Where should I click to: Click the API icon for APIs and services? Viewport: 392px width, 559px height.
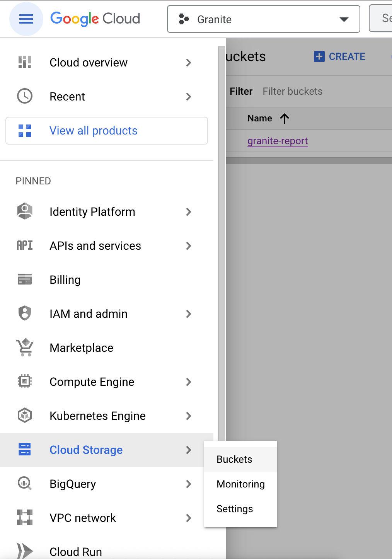click(25, 245)
